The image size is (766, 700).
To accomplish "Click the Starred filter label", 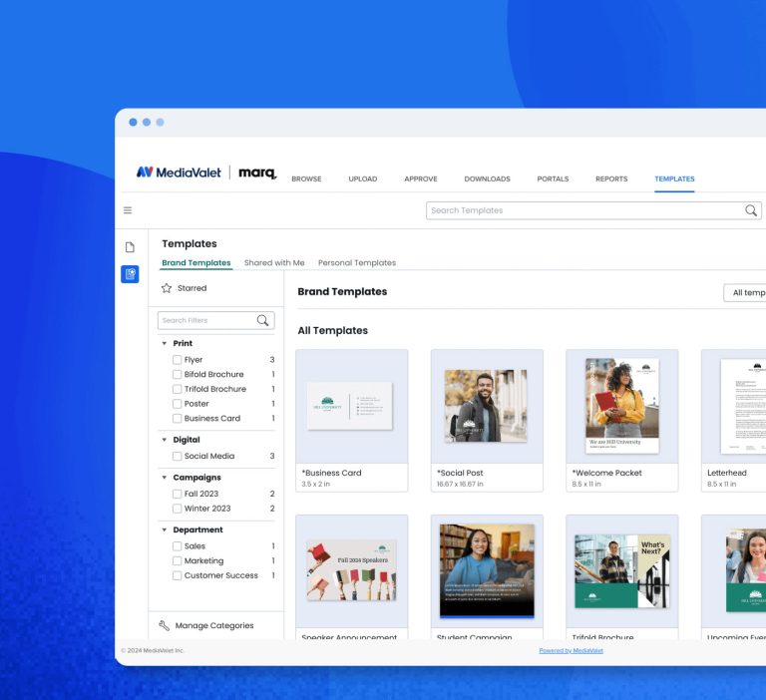I will point(191,288).
